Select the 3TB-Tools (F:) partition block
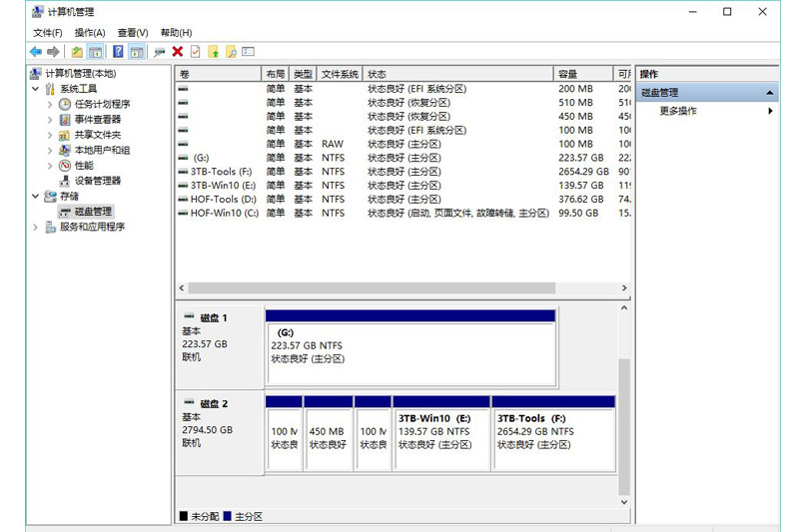Screen dimensions: 799x532 (553, 439)
